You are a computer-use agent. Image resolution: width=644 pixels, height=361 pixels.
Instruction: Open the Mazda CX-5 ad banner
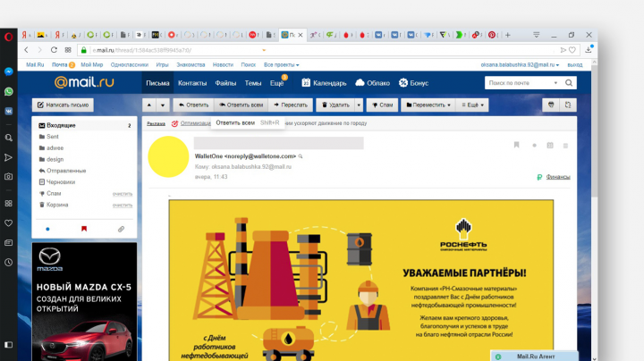84,301
